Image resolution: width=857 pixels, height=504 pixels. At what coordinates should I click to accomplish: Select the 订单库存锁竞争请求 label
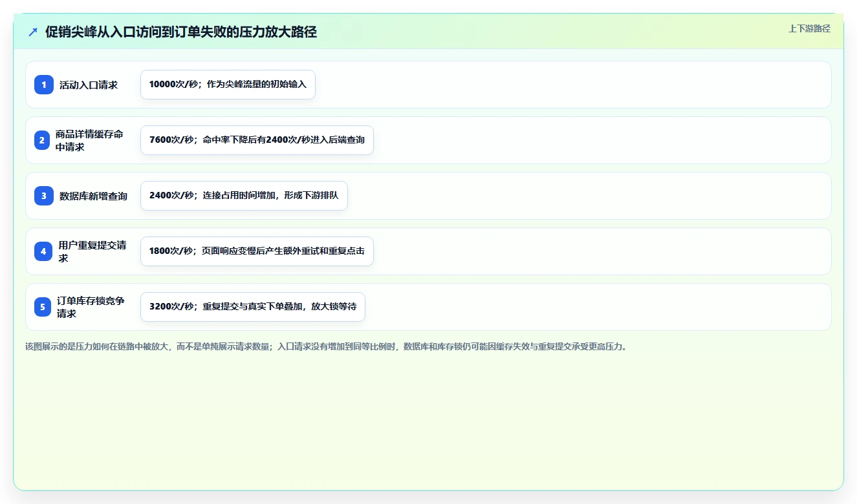pos(91,307)
